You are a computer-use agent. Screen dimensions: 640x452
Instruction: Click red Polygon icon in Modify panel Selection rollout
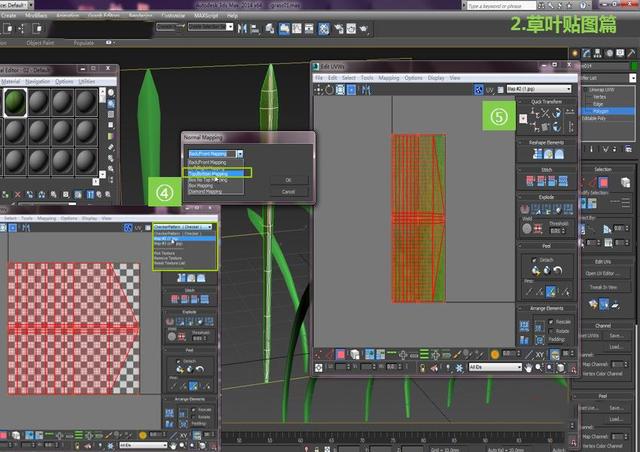(x=603, y=182)
